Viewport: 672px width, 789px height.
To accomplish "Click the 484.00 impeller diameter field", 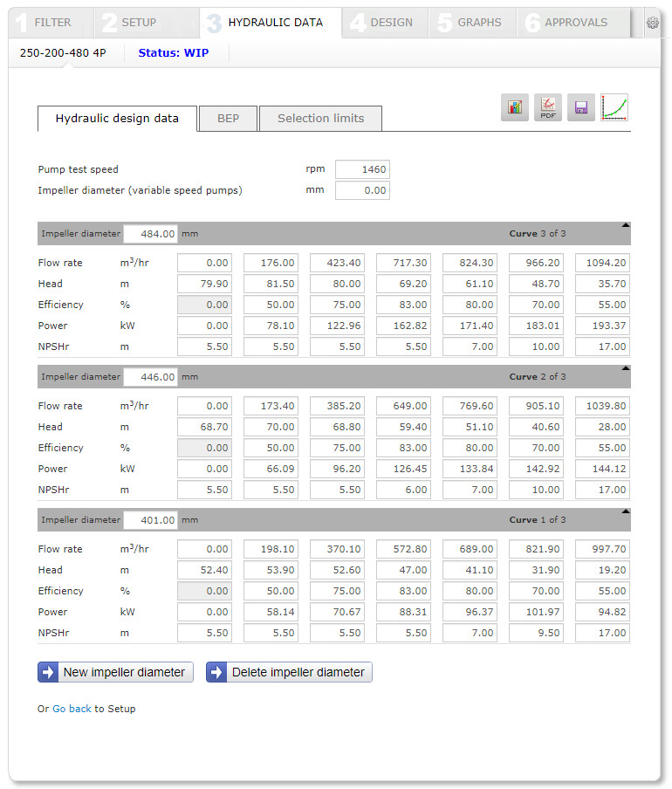I will [x=151, y=234].
